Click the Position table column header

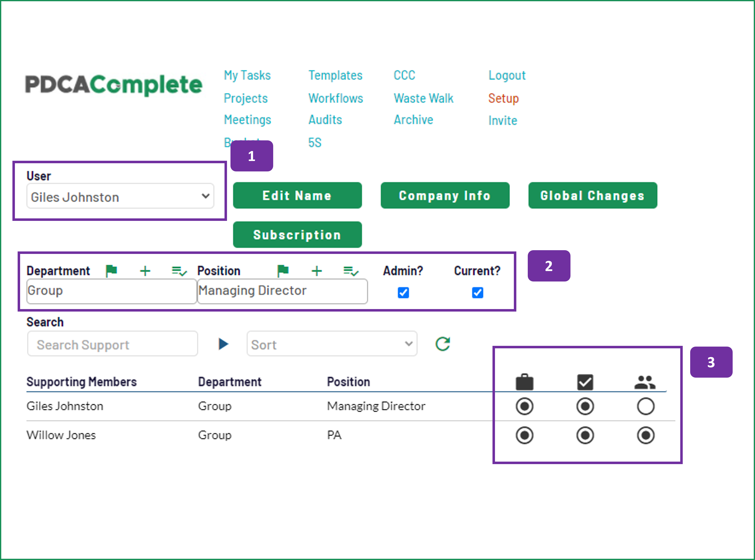[x=348, y=382]
